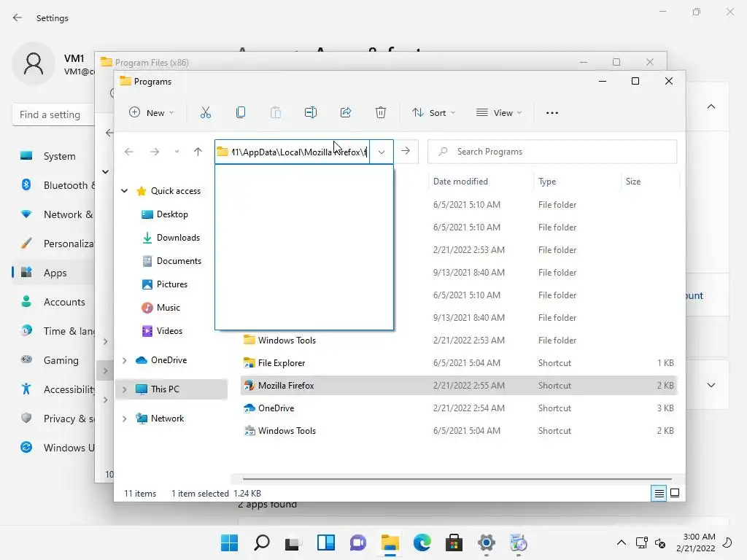
Task: Open Start menu on taskbar
Action: tap(229, 542)
